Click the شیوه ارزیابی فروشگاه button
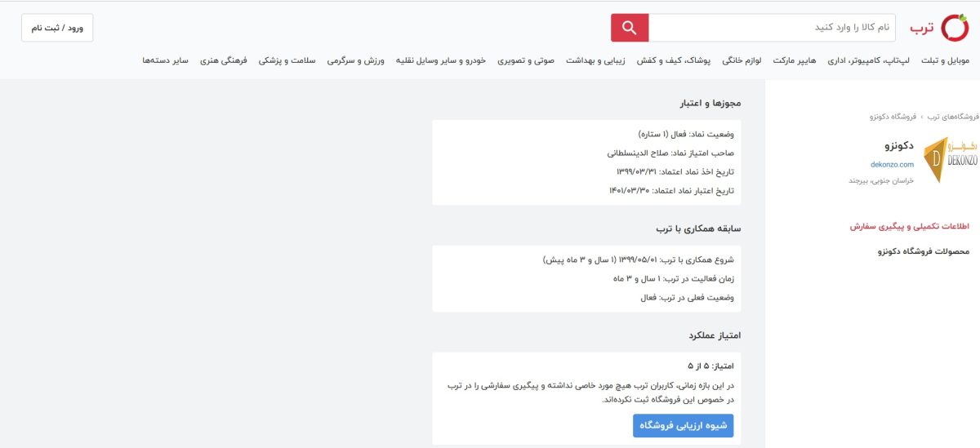 [x=684, y=426]
